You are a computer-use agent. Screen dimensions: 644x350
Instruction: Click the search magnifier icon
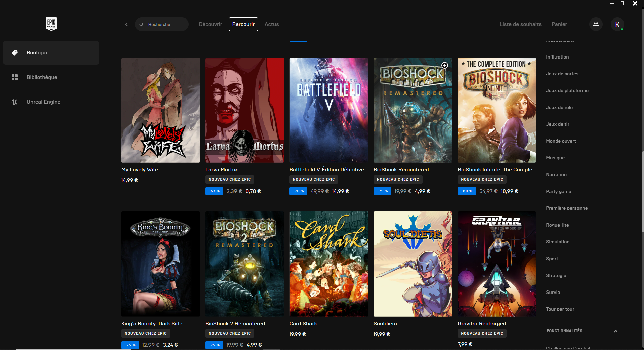tap(141, 24)
